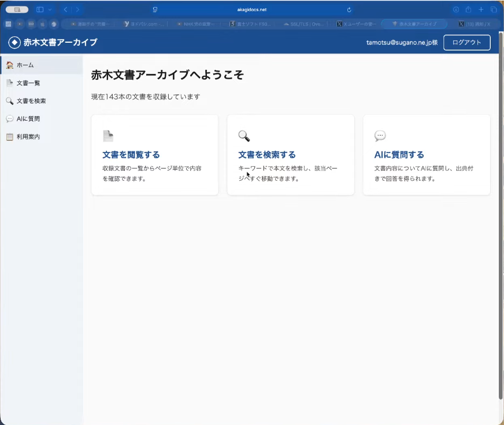Screen dimensions: 504x425
Task: Open 文書一覧 in the sidebar menu
Action: coord(28,83)
